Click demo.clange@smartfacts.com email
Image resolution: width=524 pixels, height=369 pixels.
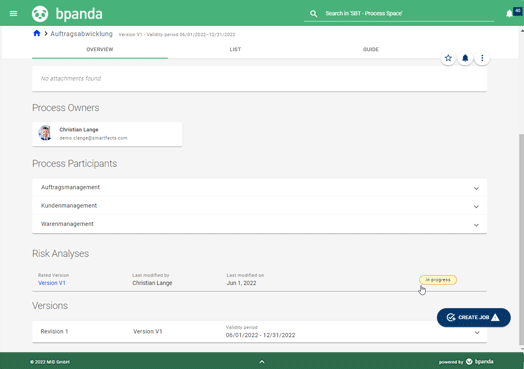point(93,138)
